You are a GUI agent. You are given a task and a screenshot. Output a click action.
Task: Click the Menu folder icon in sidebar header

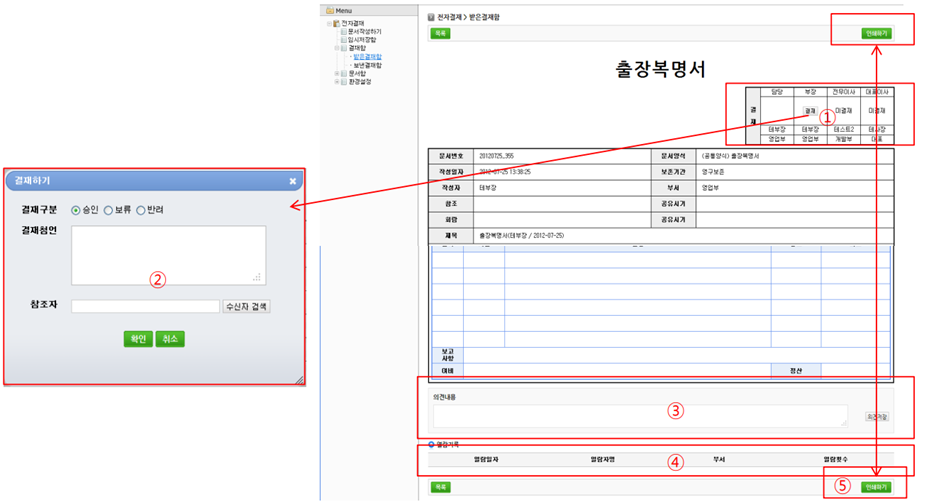point(330,11)
